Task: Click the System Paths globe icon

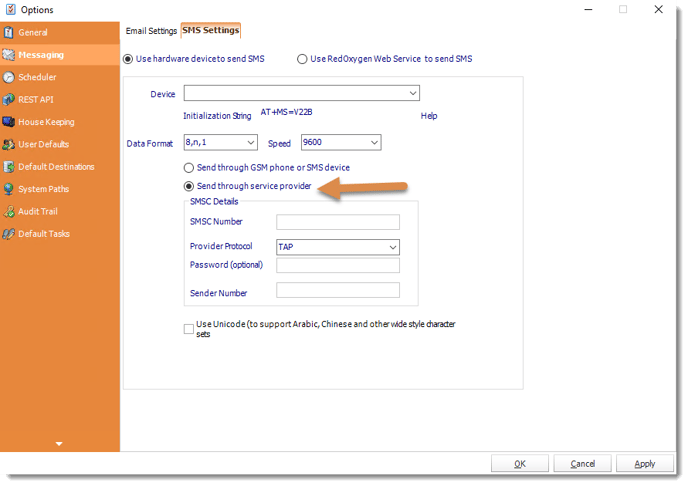Action: 8,189
